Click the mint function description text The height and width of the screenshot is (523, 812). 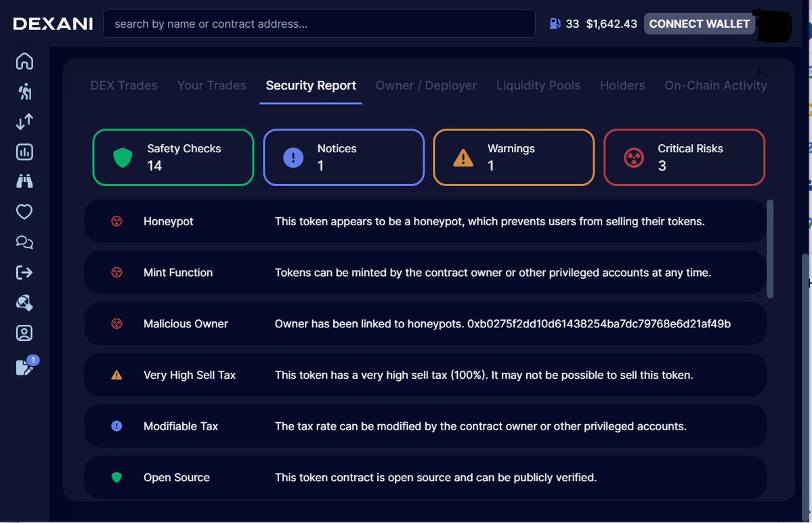[x=493, y=273]
